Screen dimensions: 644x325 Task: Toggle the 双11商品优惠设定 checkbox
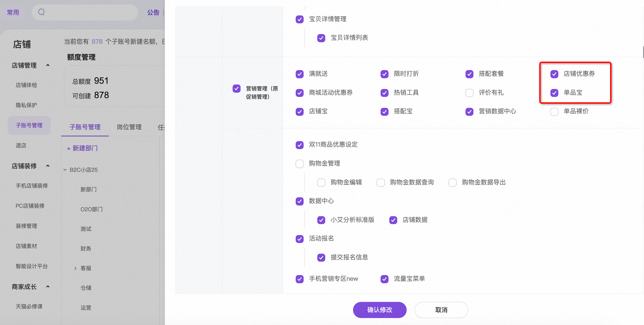[299, 145]
